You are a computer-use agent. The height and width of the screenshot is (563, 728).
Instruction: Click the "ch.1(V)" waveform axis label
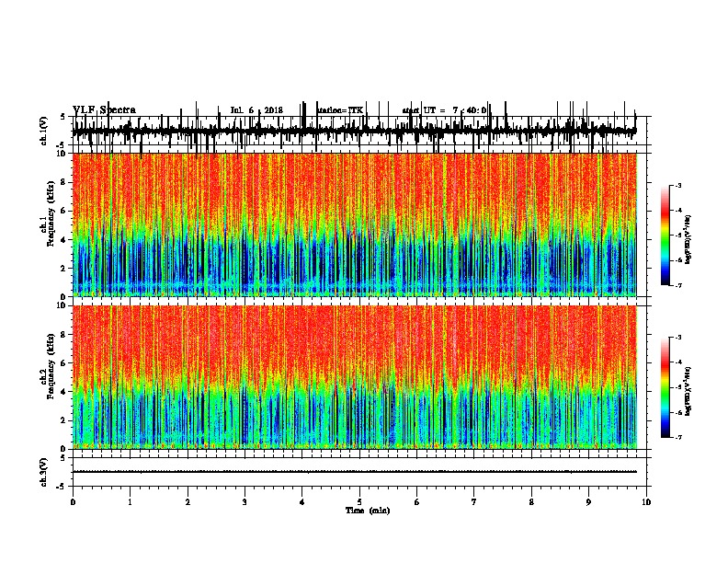[x=43, y=131]
